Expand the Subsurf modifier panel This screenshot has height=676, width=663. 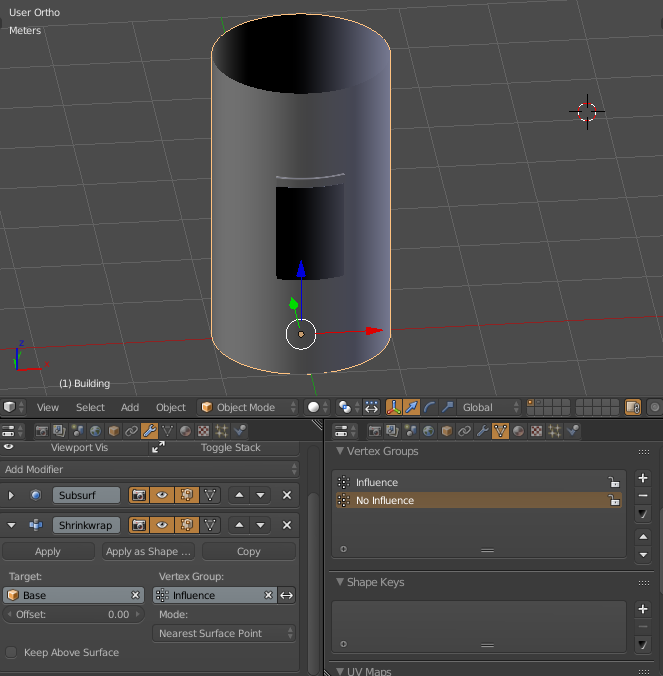click(12, 495)
